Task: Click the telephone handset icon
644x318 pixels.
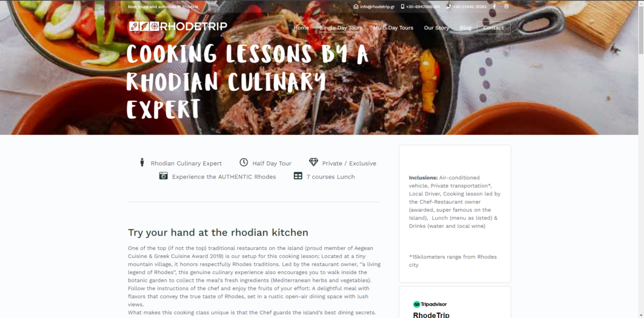Action: pyautogui.click(x=449, y=7)
